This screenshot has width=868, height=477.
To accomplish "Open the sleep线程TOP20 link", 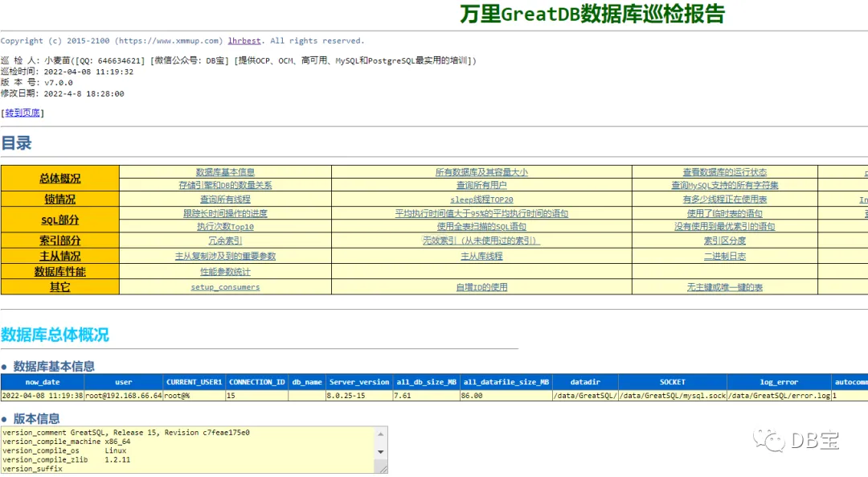I will tap(481, 199).
